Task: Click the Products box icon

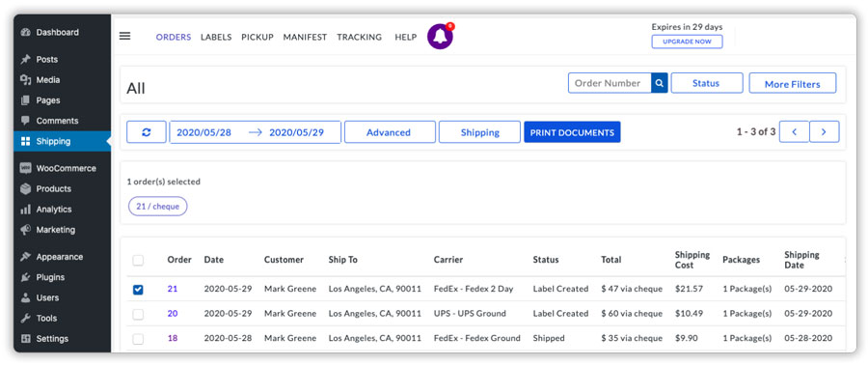Action: click(25, 188)
